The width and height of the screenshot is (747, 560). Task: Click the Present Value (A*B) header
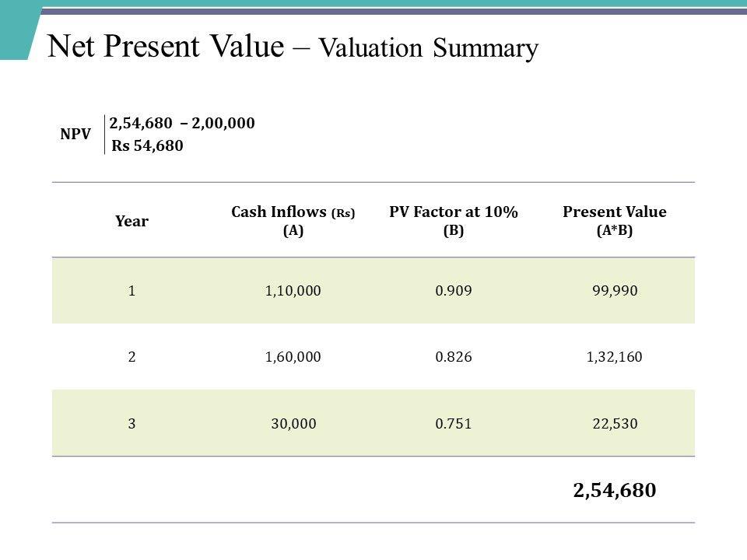click(614, 221)
